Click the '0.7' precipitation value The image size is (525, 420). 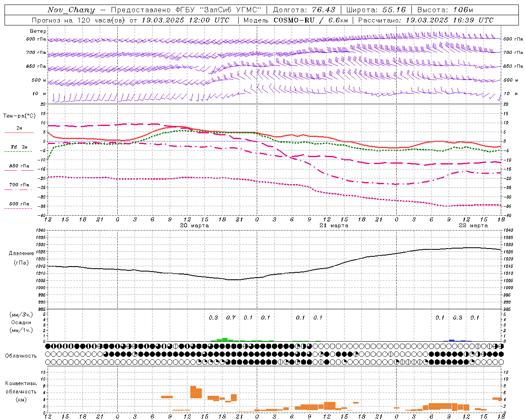tap(231, 317)
